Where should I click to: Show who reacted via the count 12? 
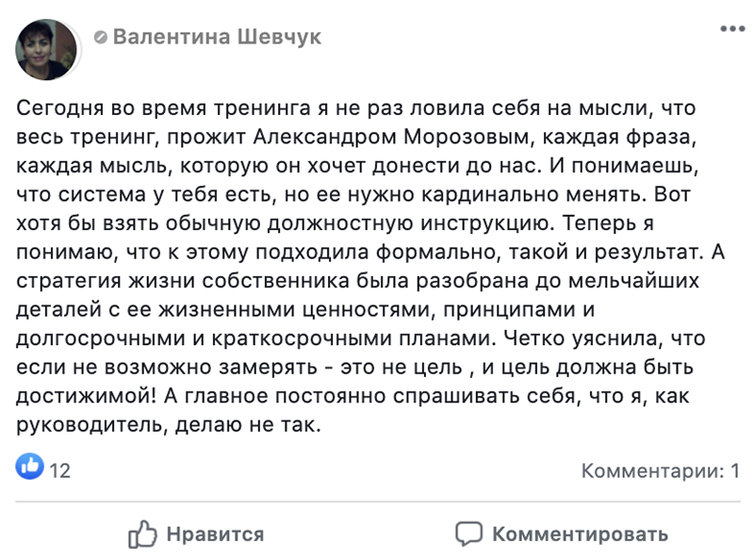tap(60, 469)
